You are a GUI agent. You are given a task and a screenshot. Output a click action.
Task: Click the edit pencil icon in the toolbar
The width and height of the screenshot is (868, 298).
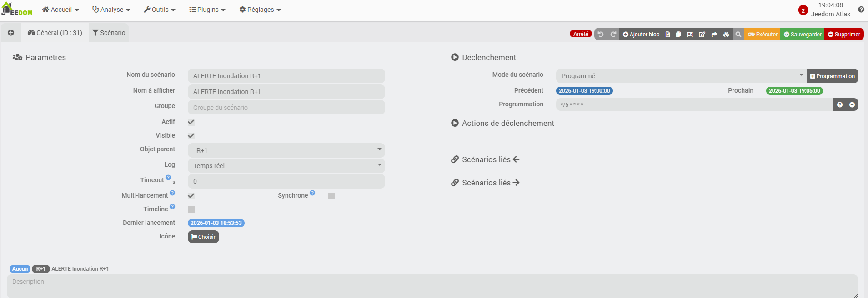[702, 35]
